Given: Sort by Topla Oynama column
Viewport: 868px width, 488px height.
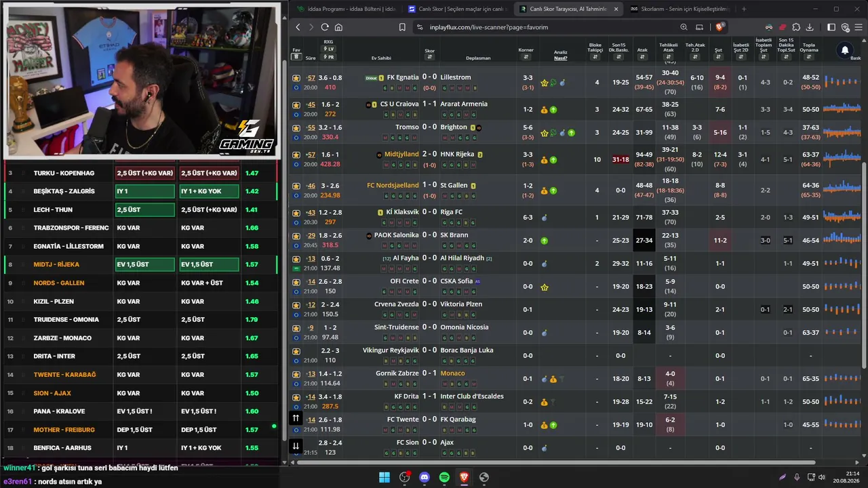Looking at the screenshot, I should 809,58.
